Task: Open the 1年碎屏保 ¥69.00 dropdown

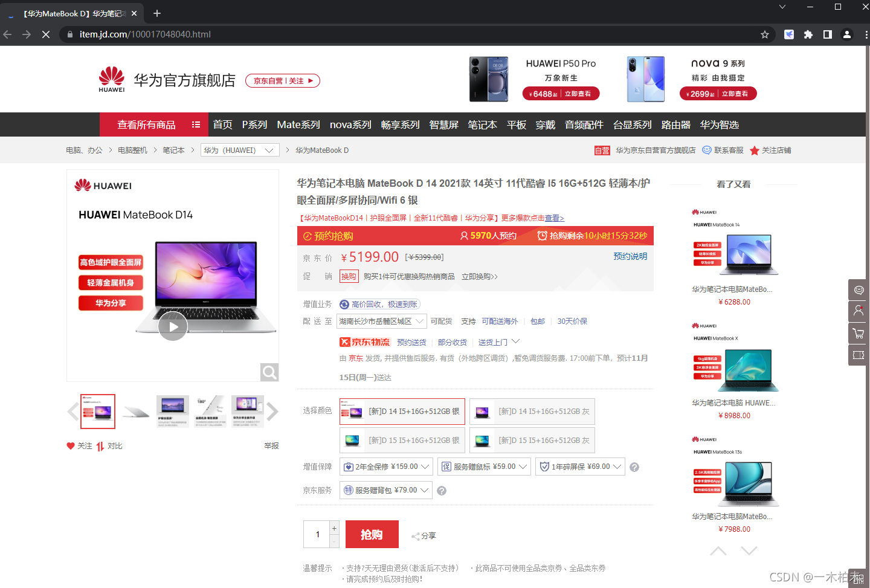Action: coord(581,467)
